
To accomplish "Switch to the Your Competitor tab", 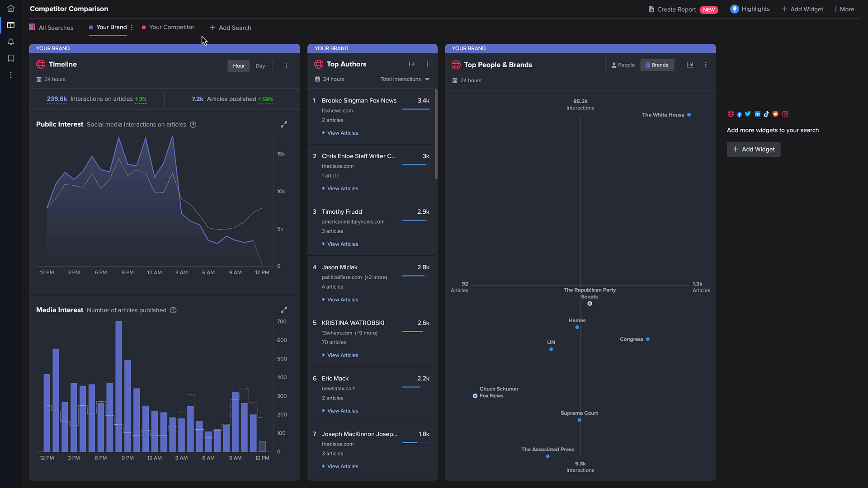I will click(172, 27).
